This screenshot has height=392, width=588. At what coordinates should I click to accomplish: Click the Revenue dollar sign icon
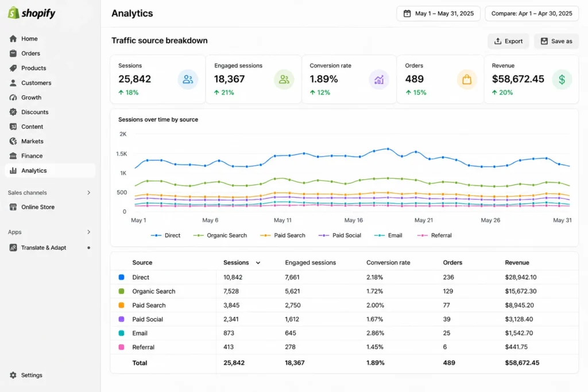click(562, 79)
